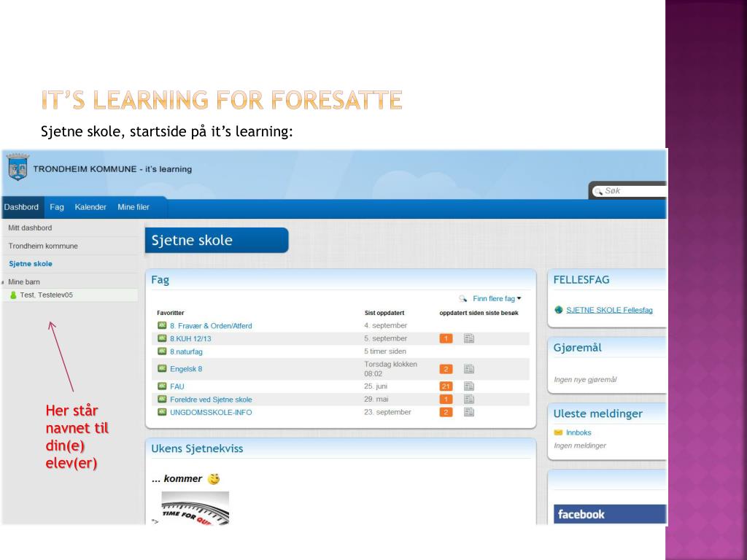Click the '5 timer siden' cell
The width and height of the screenshot is (747, 560).
(385, 351)
